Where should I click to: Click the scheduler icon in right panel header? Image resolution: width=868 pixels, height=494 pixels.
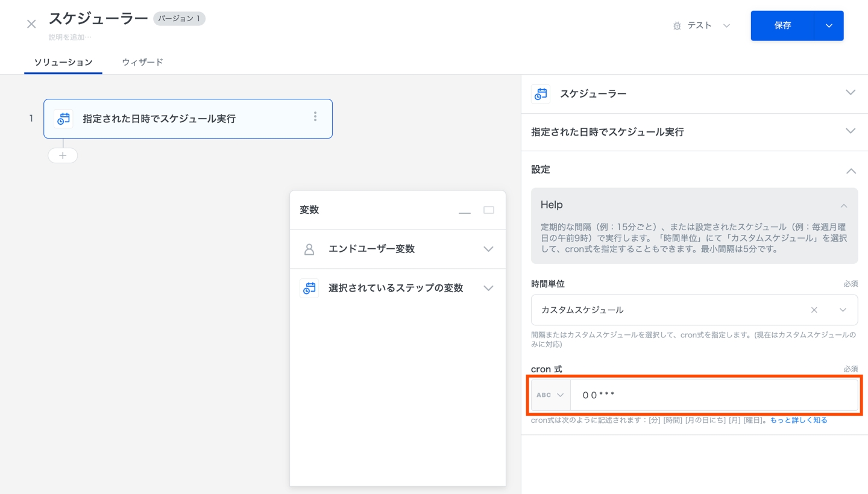(541, 94)
